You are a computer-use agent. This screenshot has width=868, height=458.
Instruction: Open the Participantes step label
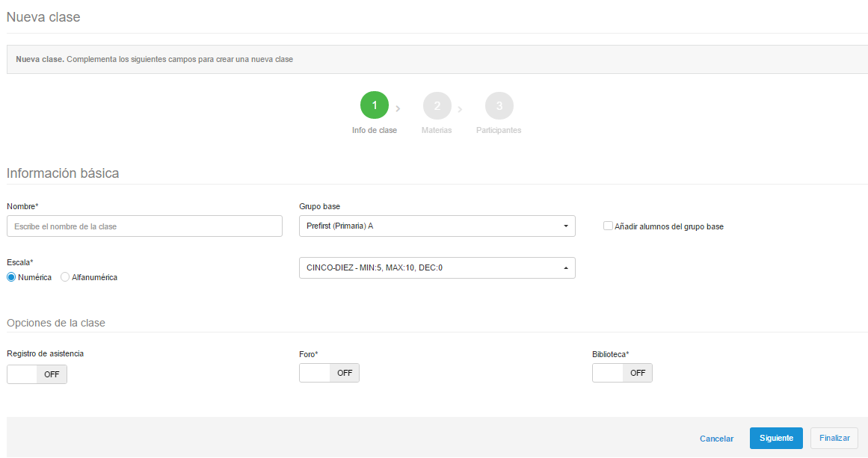point(499,130)
